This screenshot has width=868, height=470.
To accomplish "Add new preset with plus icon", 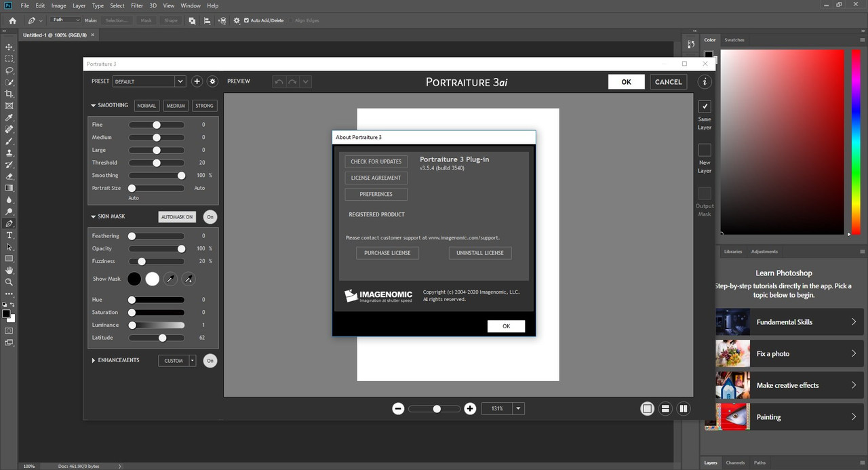I will tap(197, 81).
